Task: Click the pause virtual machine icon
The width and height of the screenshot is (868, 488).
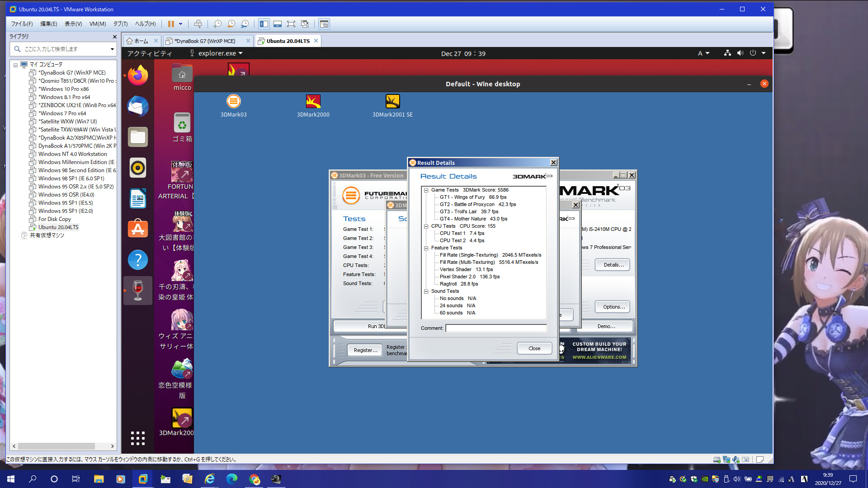Action: tap(171, 24)
